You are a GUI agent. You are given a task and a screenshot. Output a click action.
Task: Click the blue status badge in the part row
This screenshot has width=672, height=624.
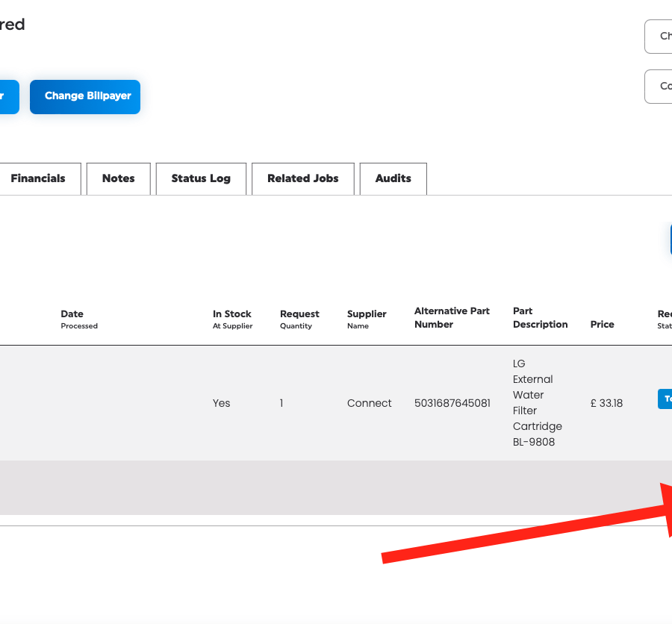click(665, 399)
